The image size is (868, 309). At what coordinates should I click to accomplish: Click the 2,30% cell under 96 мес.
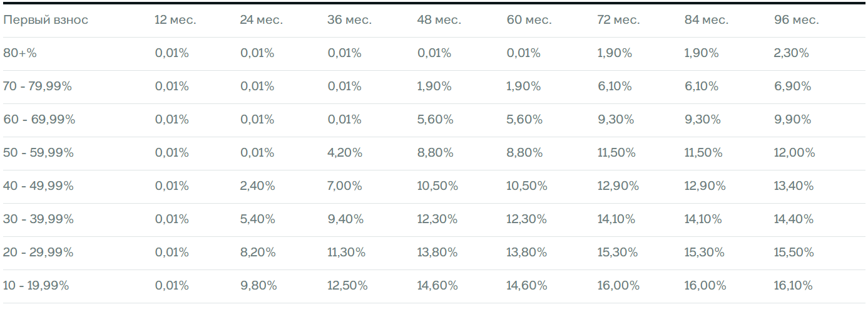pyautogui.click(x=791, y=53)
